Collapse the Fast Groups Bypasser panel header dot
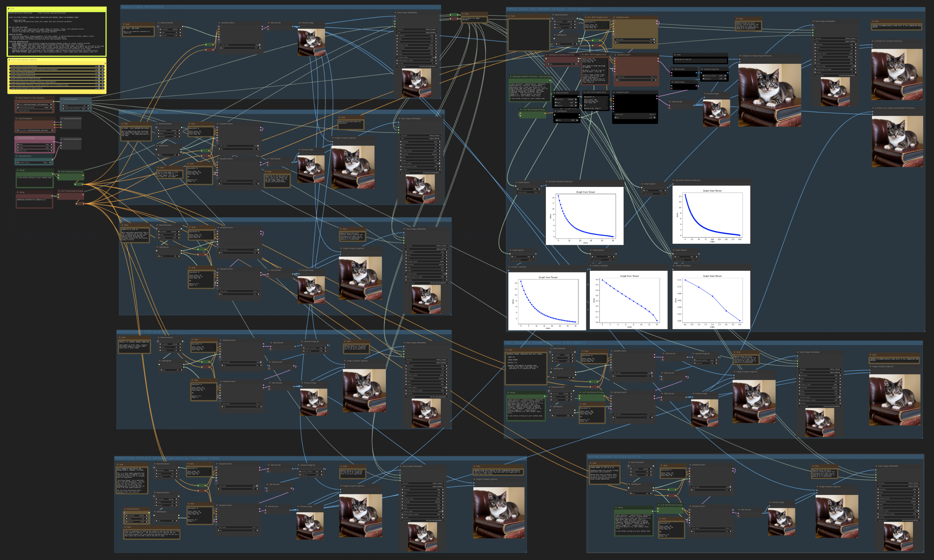The image size is (934, 560). (x=9, y=60)
